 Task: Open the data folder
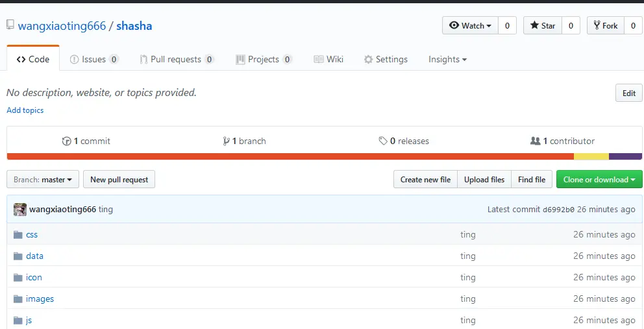(34, 256)
